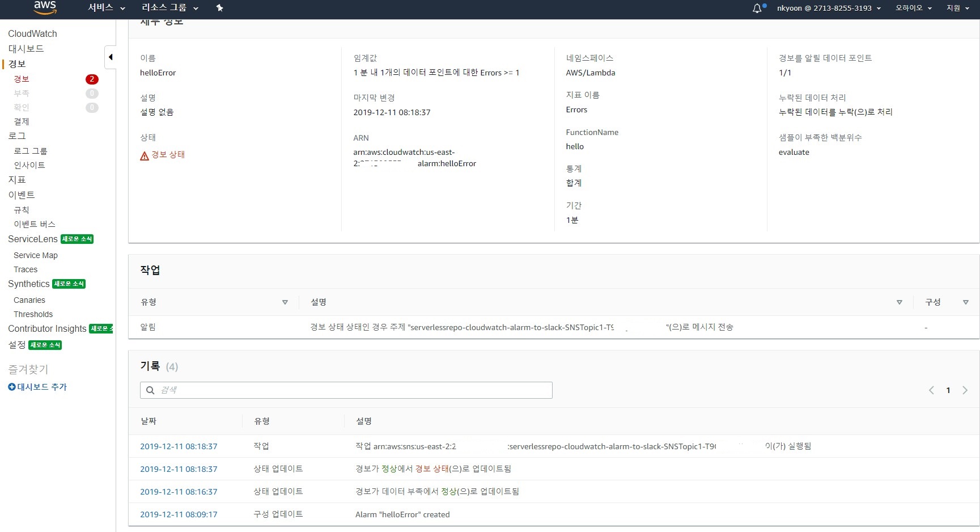Open 지표 metrics in the sidebar

[x=17, y=180]
